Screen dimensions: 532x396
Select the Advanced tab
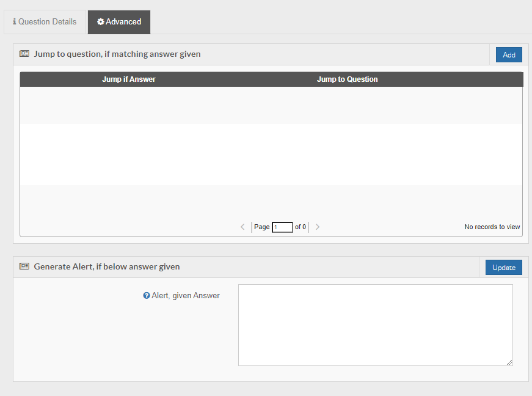[x=119, y=22]
